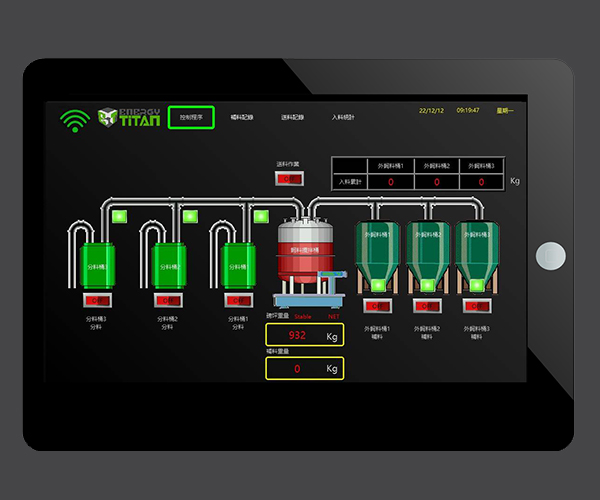Open the 送料記錄 tab
Image resolution: width=600 pixels, height=500 pixels.
[x=292, y=117]
